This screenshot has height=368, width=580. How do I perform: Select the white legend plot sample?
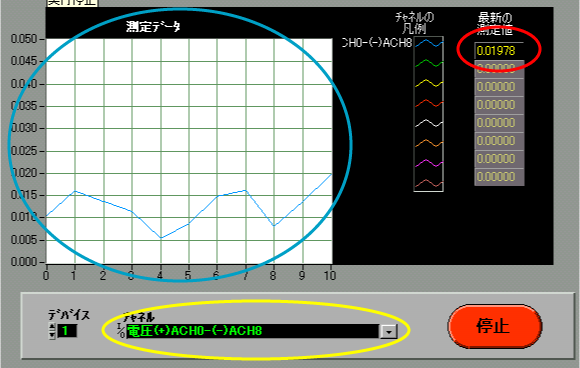pyautogui.click(x=428, y=123)
